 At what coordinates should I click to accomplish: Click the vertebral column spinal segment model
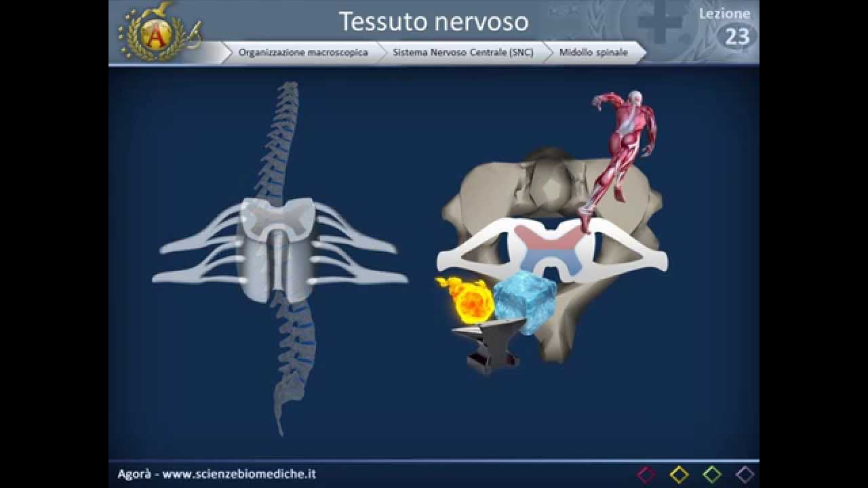click(279, 258)
